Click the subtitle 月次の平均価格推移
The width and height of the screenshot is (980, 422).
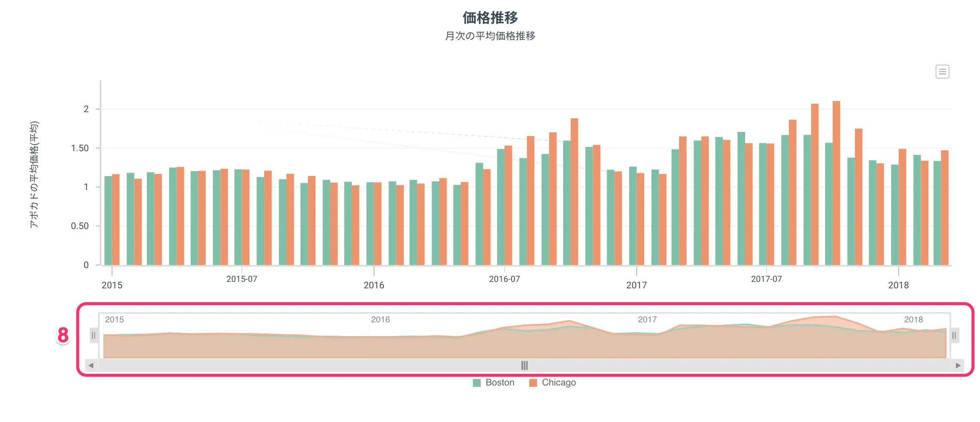[x=490, y=36]
